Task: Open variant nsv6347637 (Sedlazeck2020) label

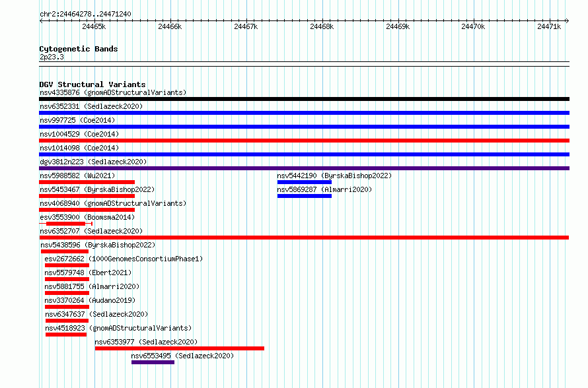Action: pyautogui.click(x=96, y=314)
